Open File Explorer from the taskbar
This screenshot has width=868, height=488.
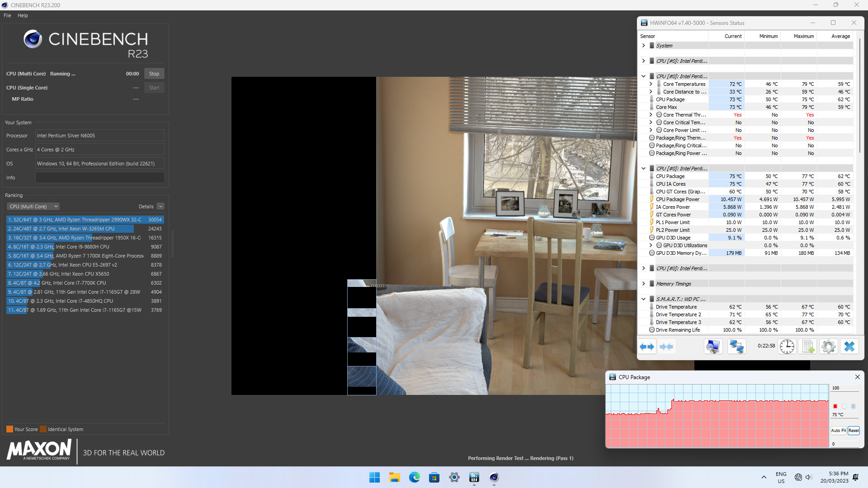click(x=394, y=477)
